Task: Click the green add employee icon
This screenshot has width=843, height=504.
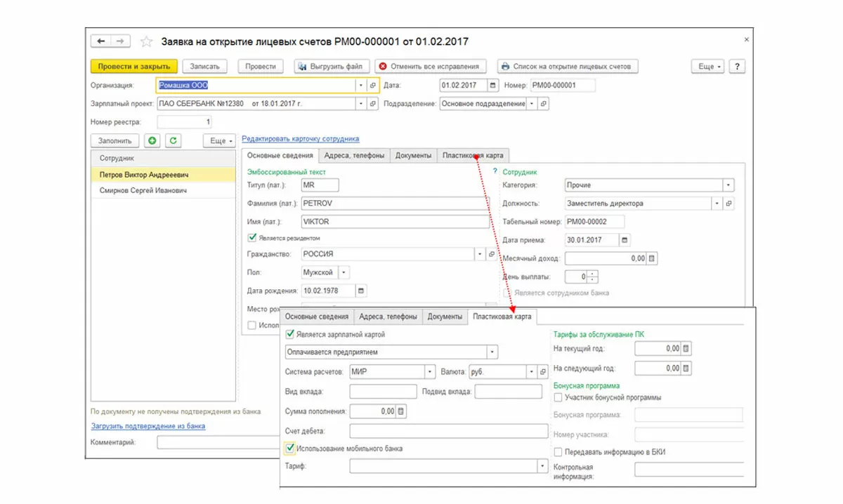Action: tap(152, 140)
